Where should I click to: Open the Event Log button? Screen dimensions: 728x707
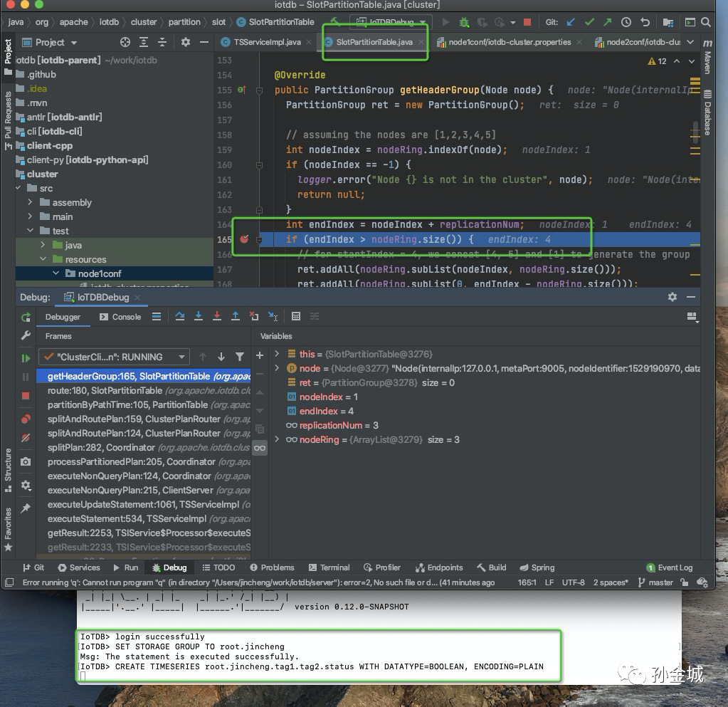670,567
